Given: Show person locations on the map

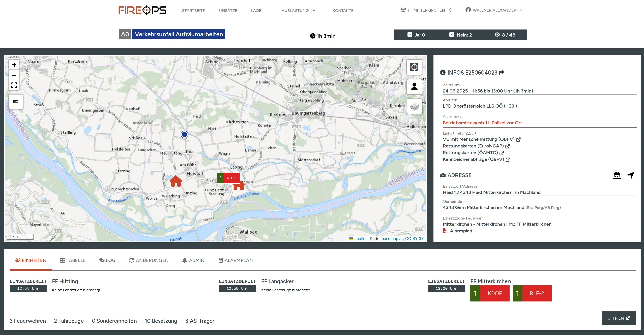Looking at the screenshot, I should click(x=414, y=87).
